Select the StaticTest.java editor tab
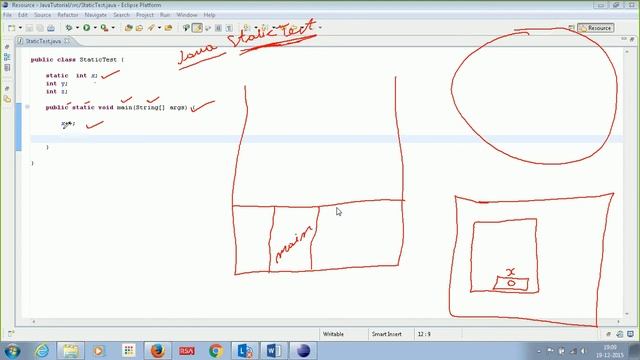 pyautogui.click(x=43, y=41)
